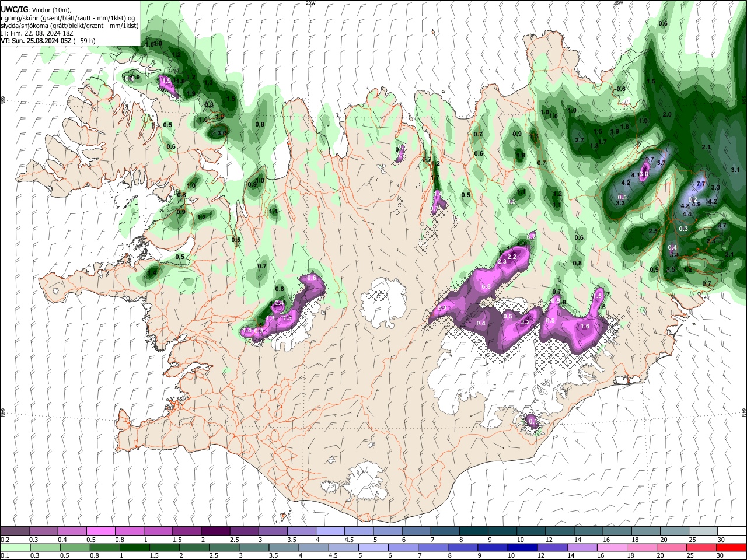
Task: Select the dark mauve 0.2 snow swatch
Action: point(15,531)
